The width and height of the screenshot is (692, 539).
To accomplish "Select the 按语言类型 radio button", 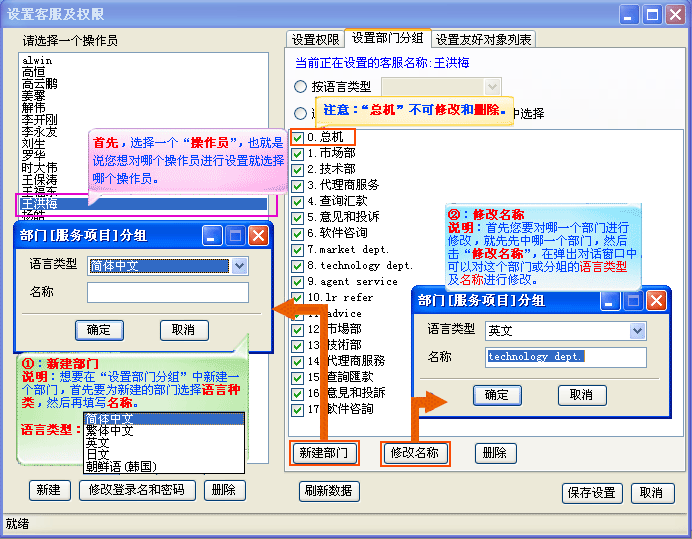I will click(301, 87).
